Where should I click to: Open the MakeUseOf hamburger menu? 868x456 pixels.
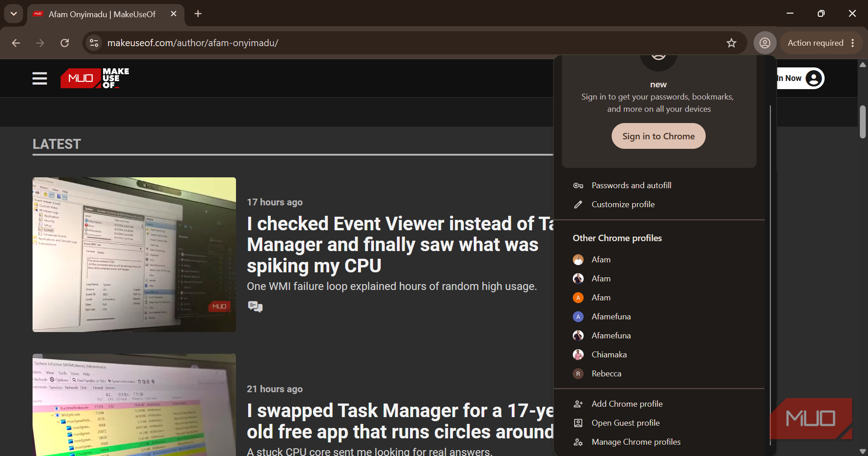coord(40,78)
